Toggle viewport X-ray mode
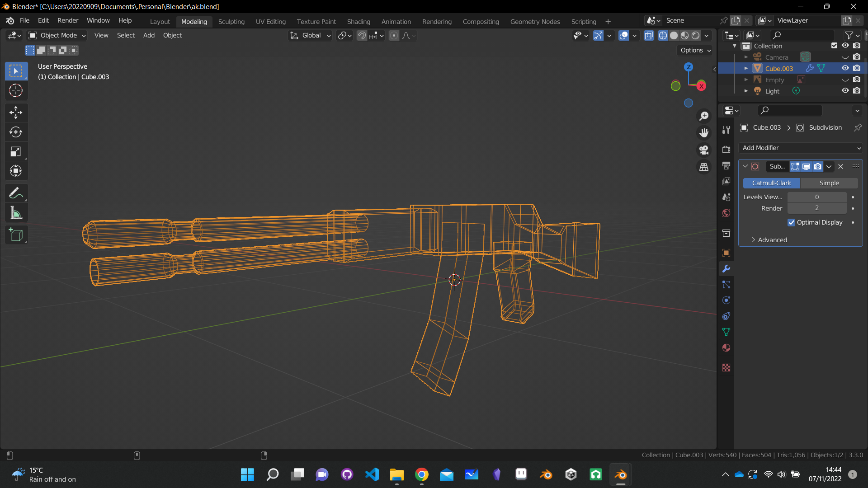The image size is (868, 488). pos(649,35)
